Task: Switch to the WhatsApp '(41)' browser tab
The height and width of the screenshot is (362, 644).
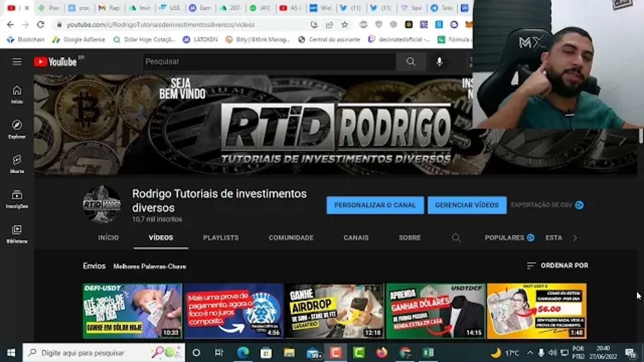Action: 260,8
